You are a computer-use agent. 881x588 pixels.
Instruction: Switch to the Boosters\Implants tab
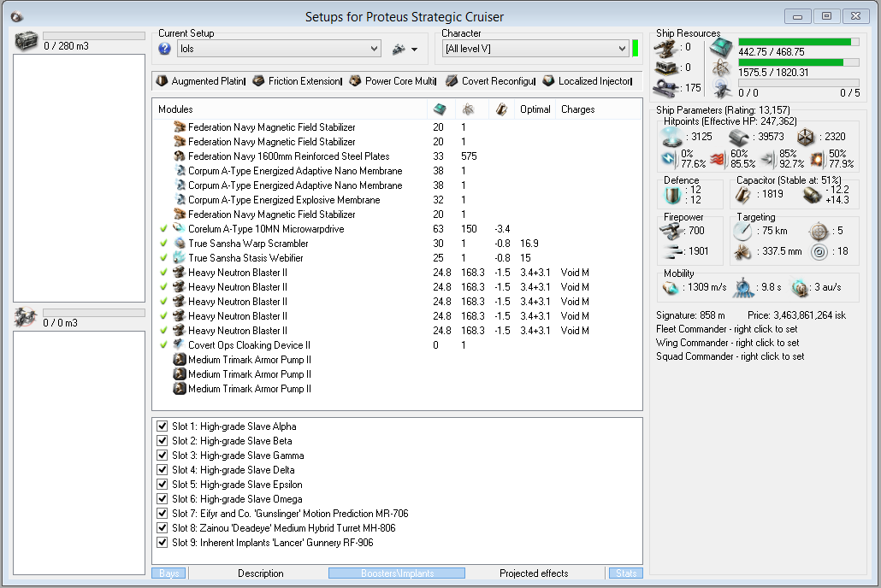click(397, 573)
